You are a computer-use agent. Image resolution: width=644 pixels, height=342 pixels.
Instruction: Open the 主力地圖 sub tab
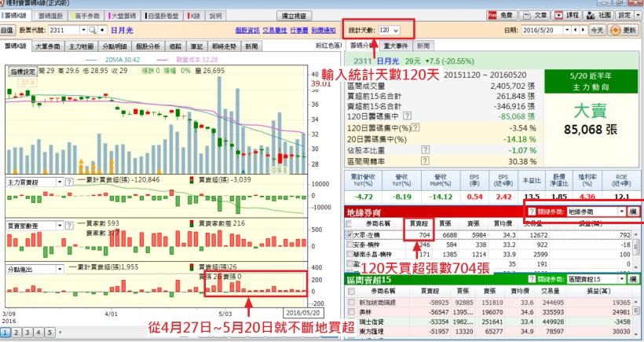(x=82, y=46)
